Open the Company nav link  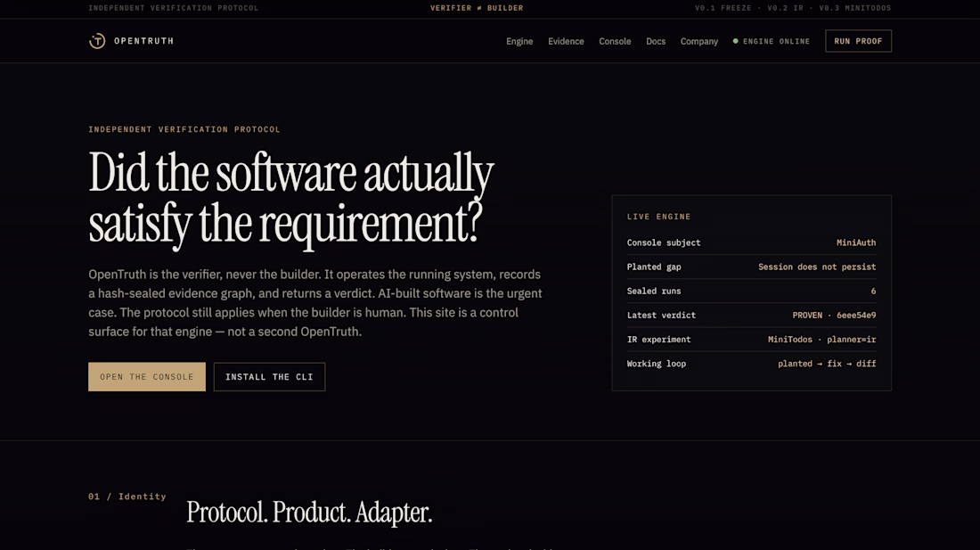[x=698, y=41]
